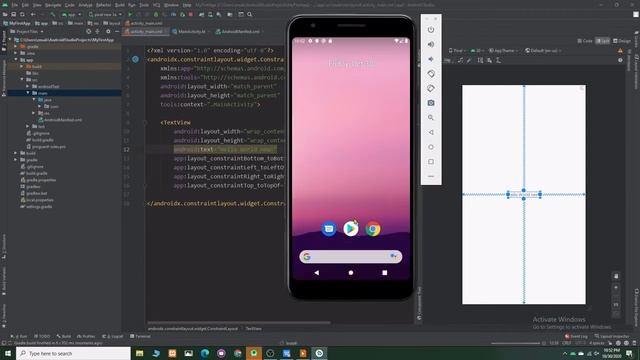The width and height of the screenshot is (640, 360).
Task: Open the Default (en-us) locale dropdown
Action: (543, 51)
